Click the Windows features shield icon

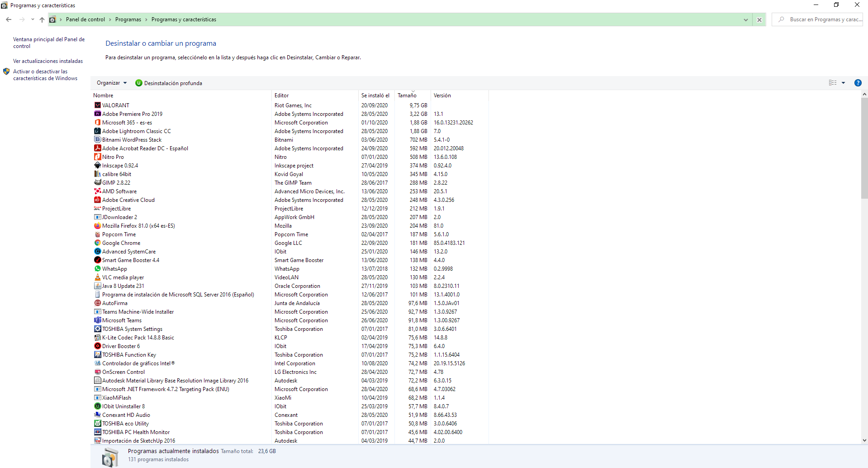6,72
